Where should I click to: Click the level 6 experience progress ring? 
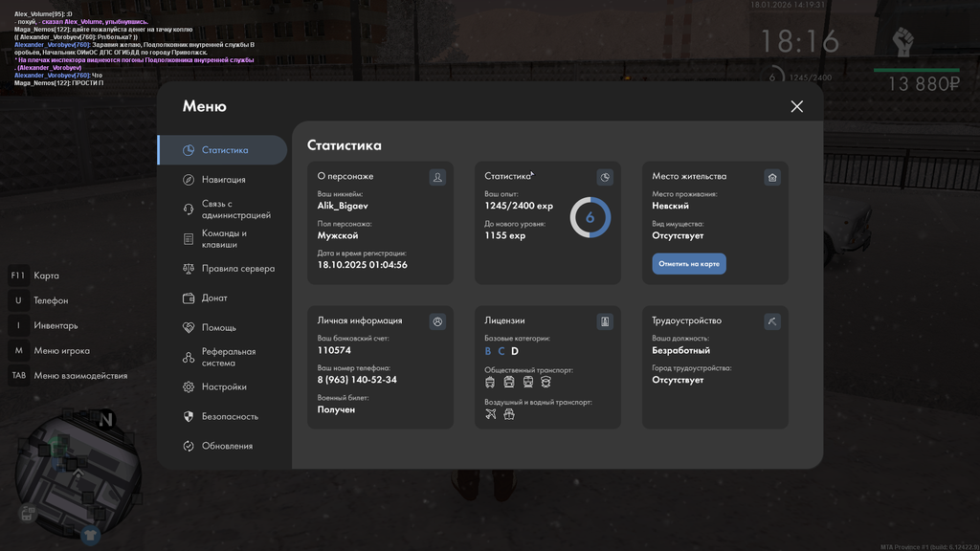[x=590, y=217]
